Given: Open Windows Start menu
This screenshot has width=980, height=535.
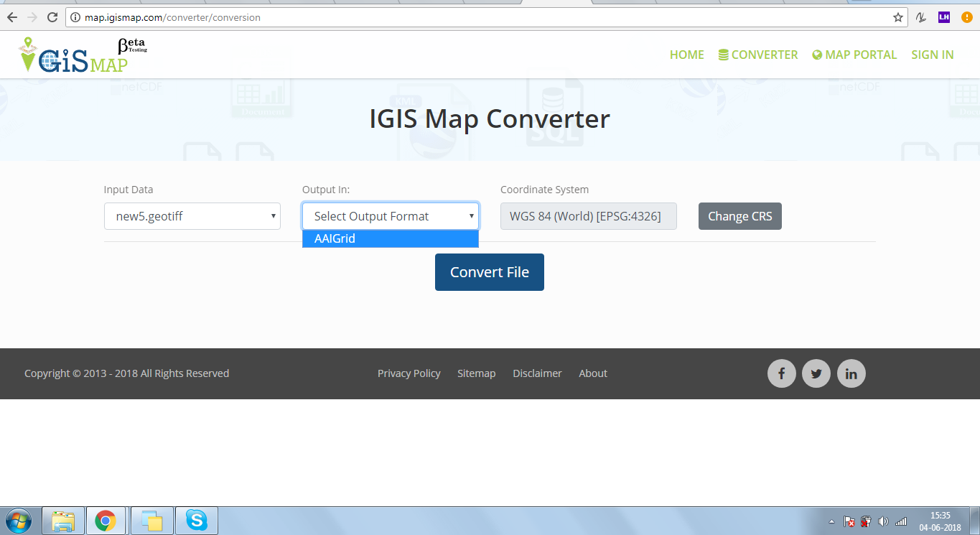Looking at the screenshot, I should pyautogui.click(x=17, y=520).
